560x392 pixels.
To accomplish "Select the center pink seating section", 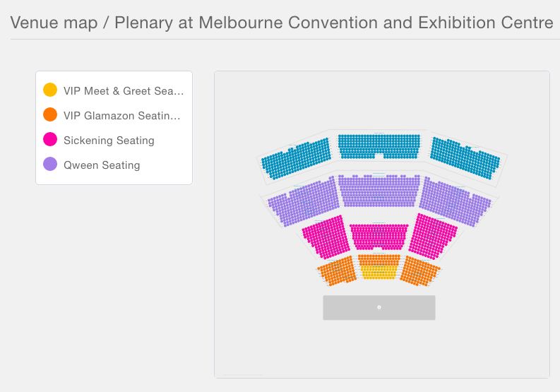I will [x=379, y=237].
